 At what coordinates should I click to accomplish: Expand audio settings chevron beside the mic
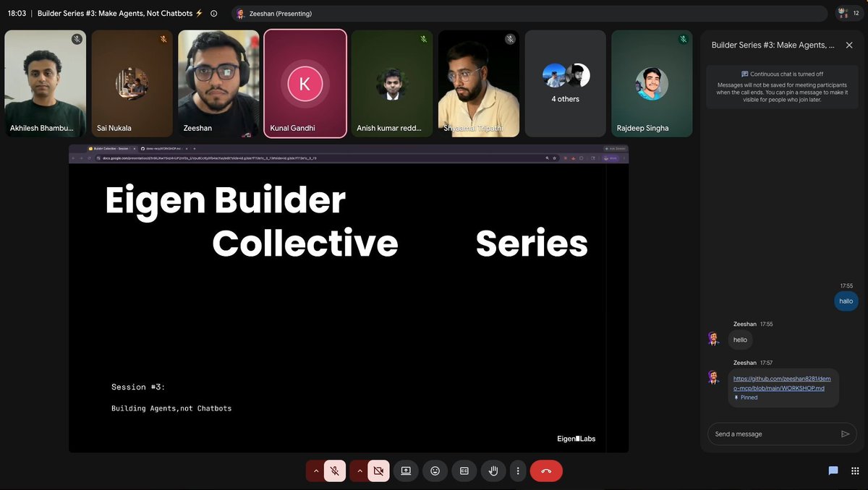click(315, 470)
